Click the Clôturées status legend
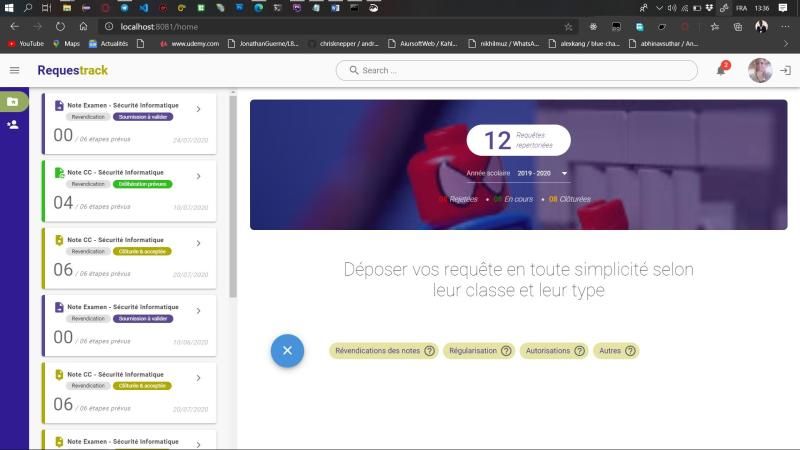 pyautogui.click(x=570, y=199)
